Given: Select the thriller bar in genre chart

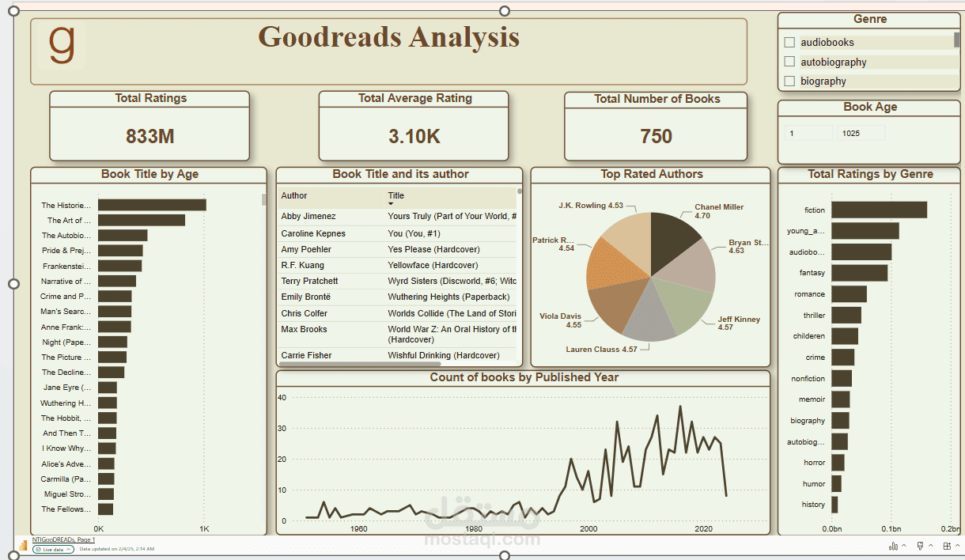Looking at the screenshot, I should [x=846, y=315].
